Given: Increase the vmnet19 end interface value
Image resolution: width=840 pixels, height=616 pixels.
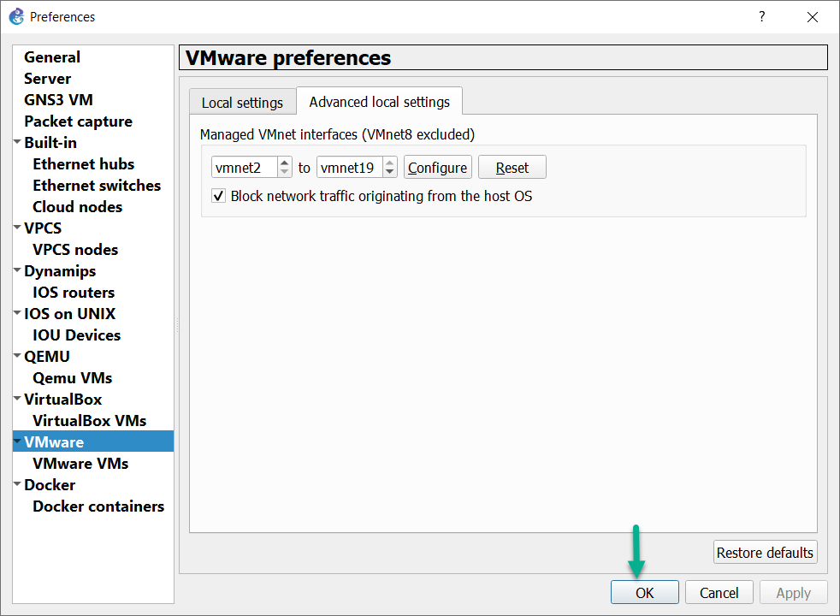Looking at the screenshot, I should 390,163.
